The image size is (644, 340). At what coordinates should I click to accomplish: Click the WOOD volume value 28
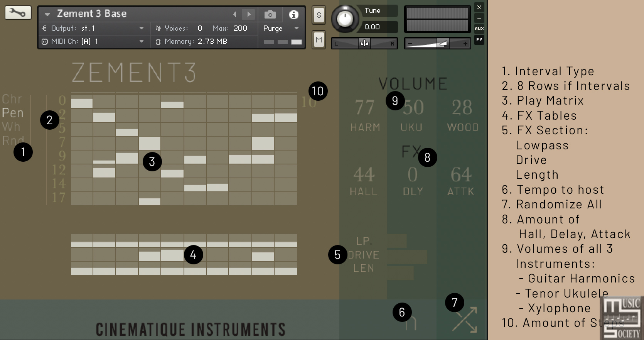pos(462,108)
